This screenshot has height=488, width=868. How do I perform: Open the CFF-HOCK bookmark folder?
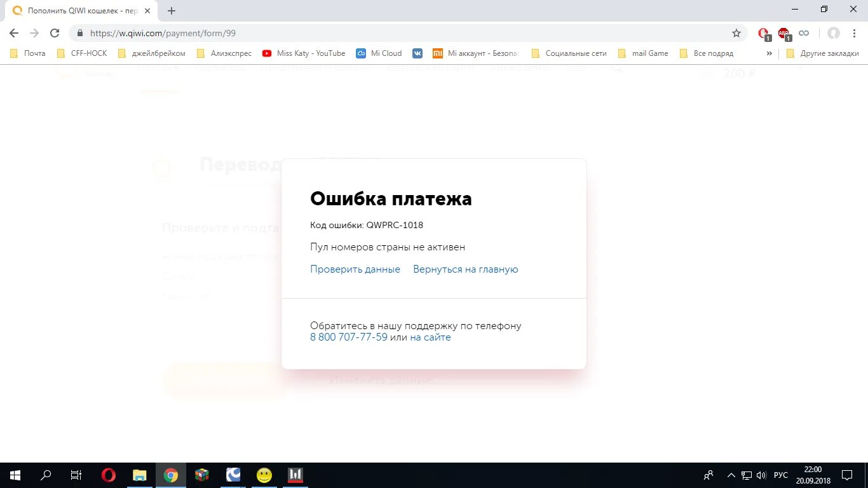[82, 53]
